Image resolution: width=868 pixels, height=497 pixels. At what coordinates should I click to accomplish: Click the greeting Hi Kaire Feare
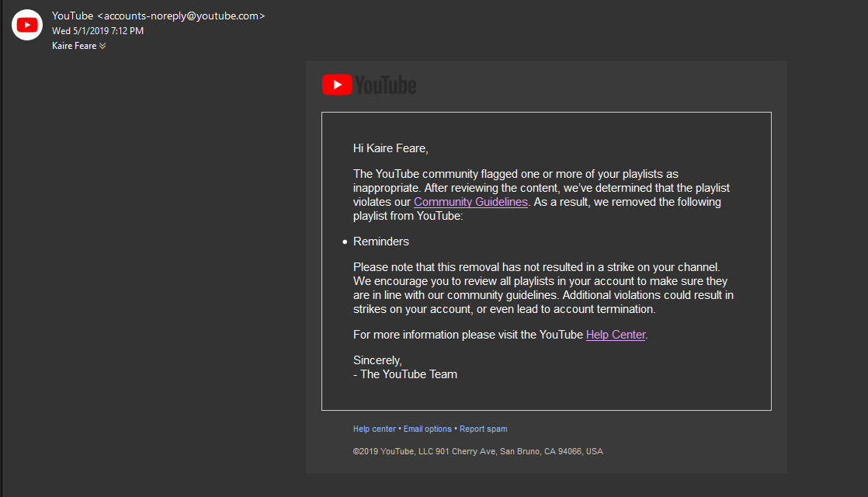click(391, 148)
